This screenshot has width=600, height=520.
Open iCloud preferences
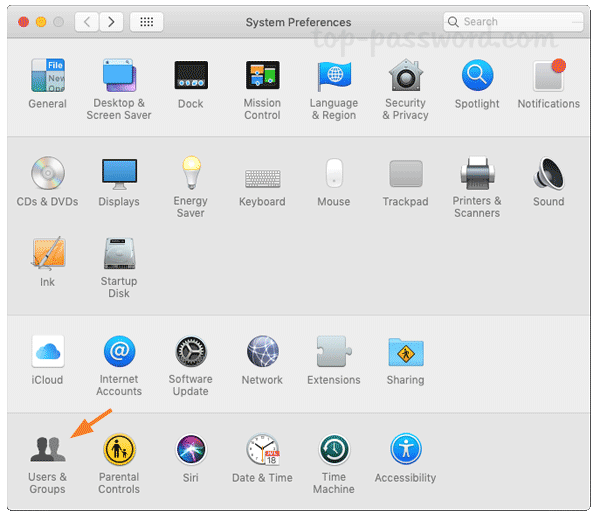click(x=47, y=352)
